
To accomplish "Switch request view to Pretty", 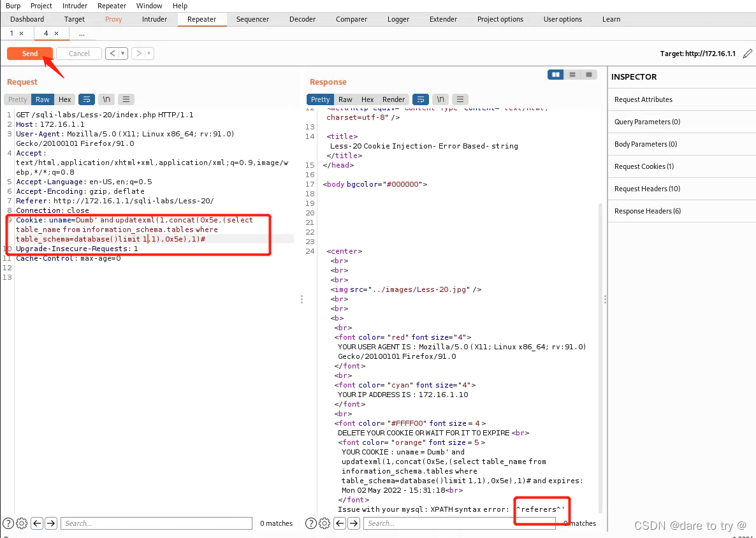I will click(x=17, y=99).
